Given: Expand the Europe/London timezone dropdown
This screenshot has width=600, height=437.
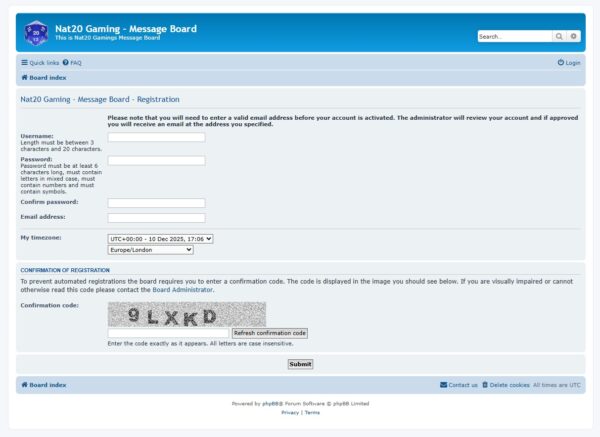Looking at the screenshot, I should [x=150, y=250].
